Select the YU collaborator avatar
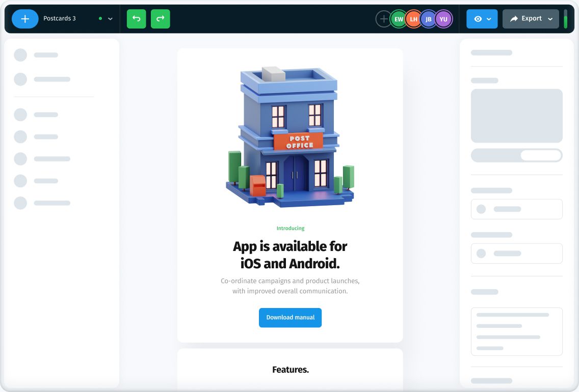 [443, 19]
